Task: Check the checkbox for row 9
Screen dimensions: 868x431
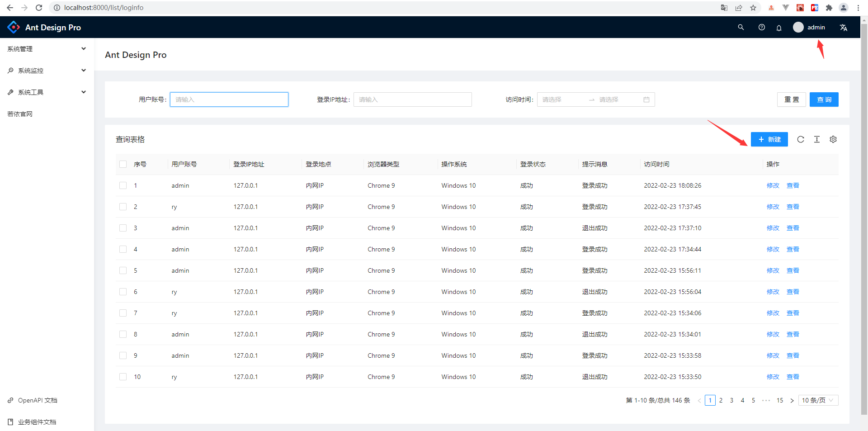Action: pos(123,355)
